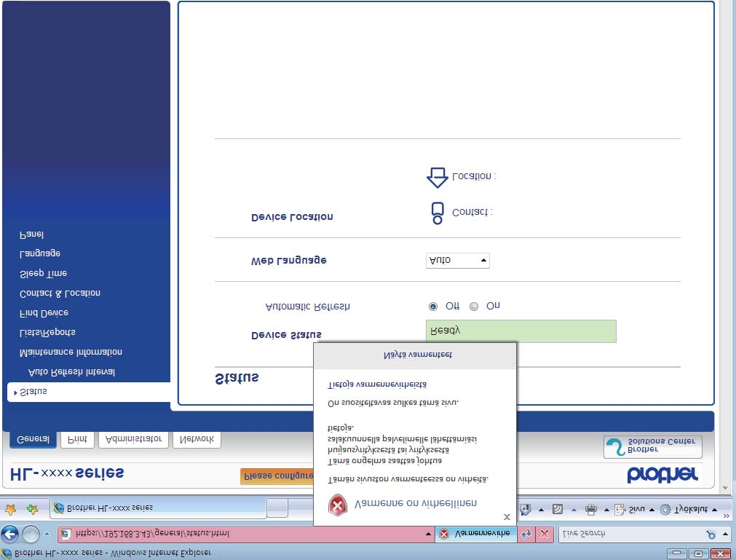Image resolution: width=736 pixels, height=560 pixels.
Task: Select Status in the sidebar
Action: (90, 392)
